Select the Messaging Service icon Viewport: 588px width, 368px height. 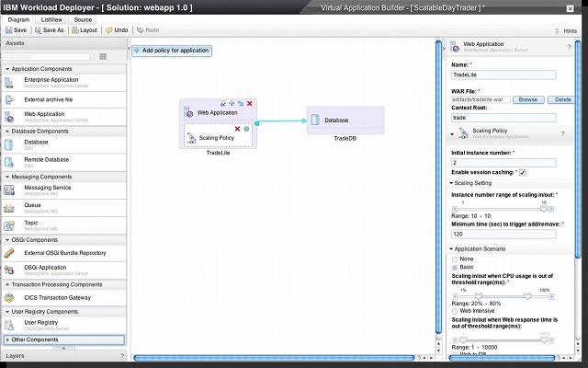pyautogui.click(x=9, y=190)
